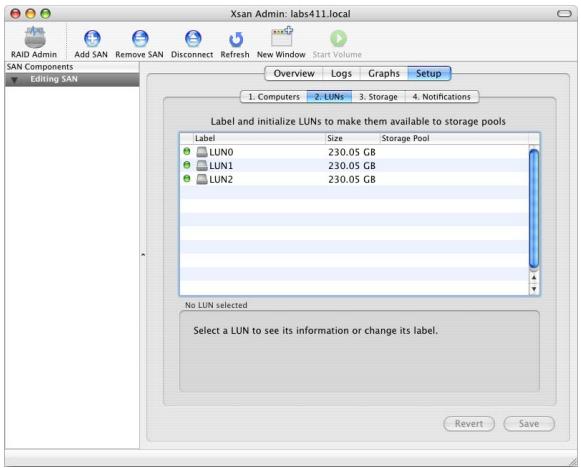Click the Revert button
The height and width of the screenshot is (468, 581).
(469, 424)
